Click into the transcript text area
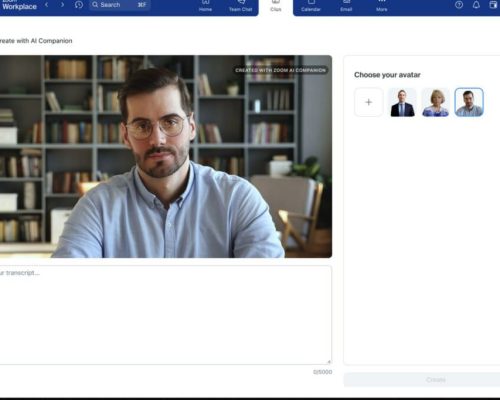The height and width of the screenshot is (400, 500). (x=166, y=315)
